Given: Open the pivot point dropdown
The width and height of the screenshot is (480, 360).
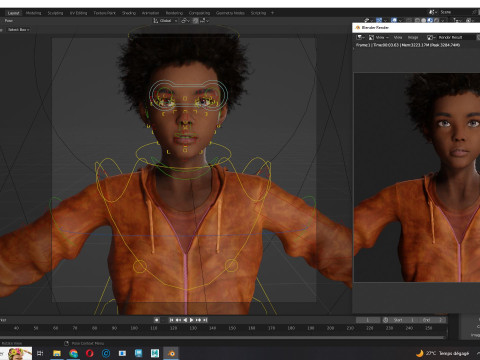Looking at the screenshot, I should [x=185, y=21].
